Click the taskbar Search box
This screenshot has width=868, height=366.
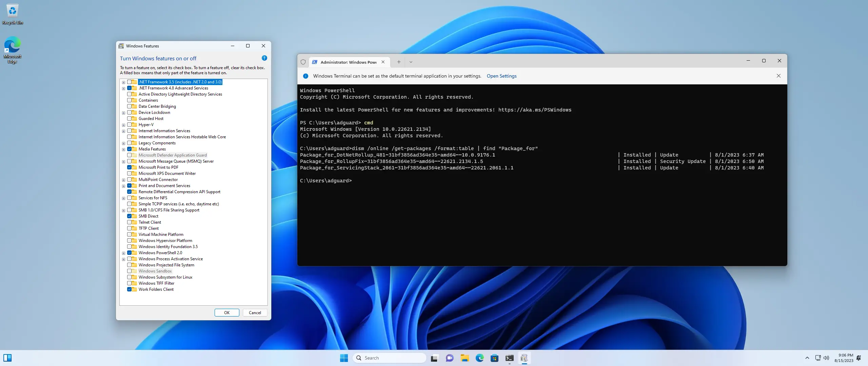click(390, 358)
